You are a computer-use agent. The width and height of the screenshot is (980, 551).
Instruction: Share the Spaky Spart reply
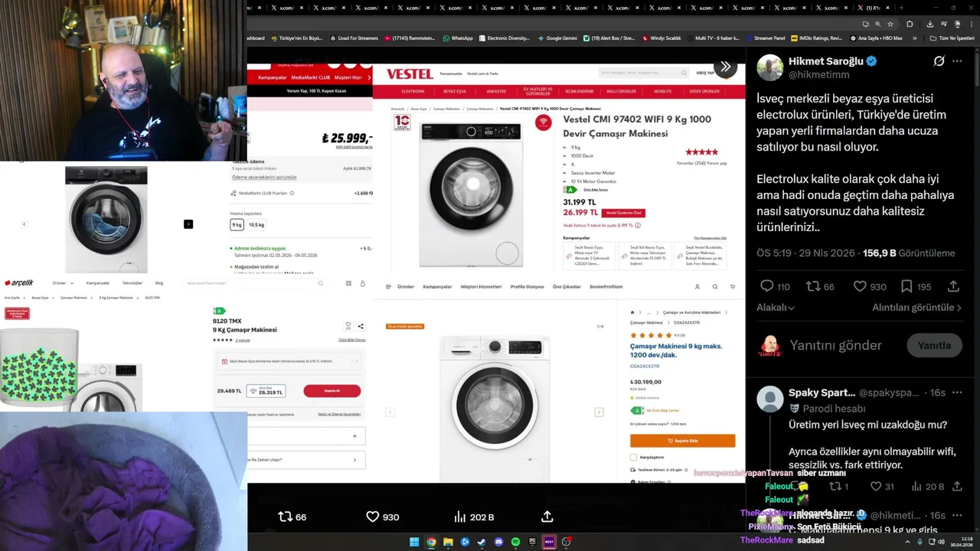957,486
